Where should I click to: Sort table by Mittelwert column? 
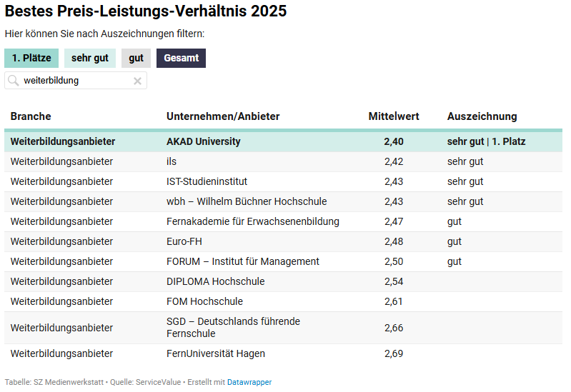click(394, 116)
